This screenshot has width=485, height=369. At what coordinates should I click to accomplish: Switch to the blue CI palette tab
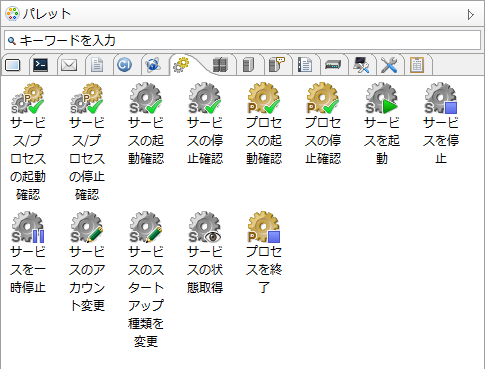pos(125,65)
